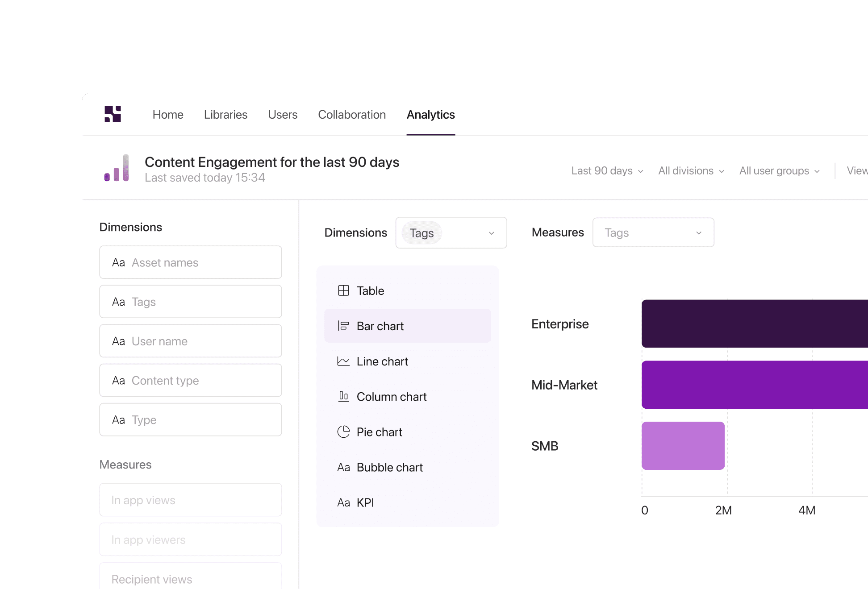Click the Aa icon in Asset names
Screen dimensions: 868x589
tap(118, 262)
